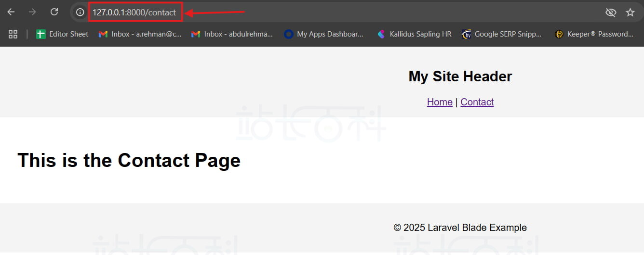Open the tab groups grid icon in bookmarks bar
The width and height of the screenshot is (644, 255).
coord(13,34)
